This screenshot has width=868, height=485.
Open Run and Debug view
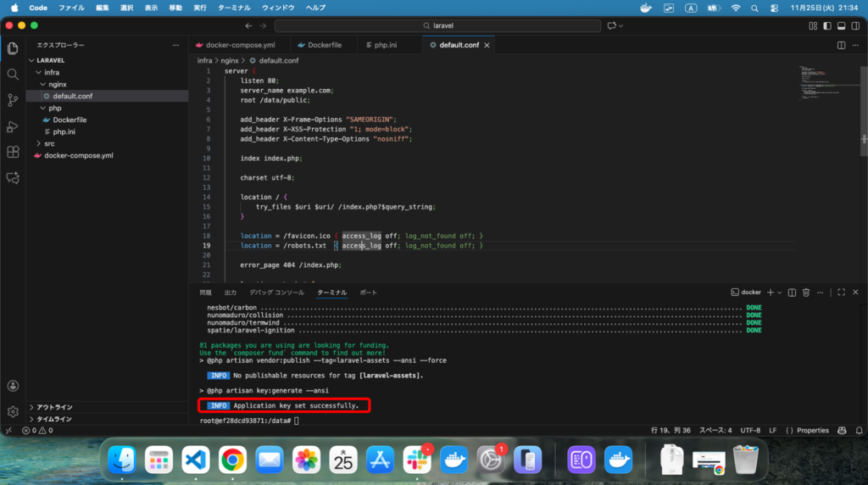click(13, 126)
